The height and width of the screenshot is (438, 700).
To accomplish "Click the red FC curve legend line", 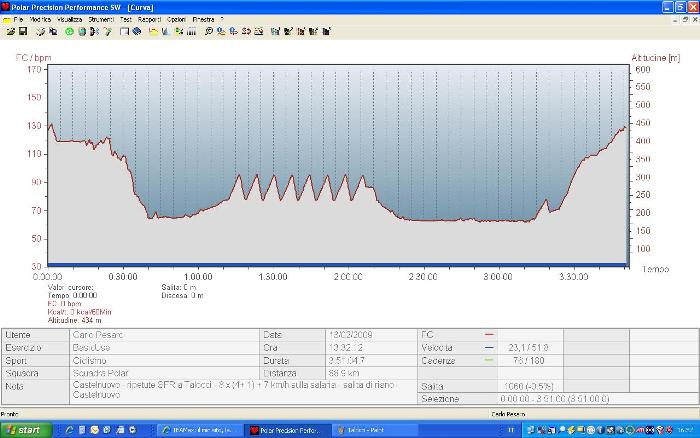I will point(489,334).
